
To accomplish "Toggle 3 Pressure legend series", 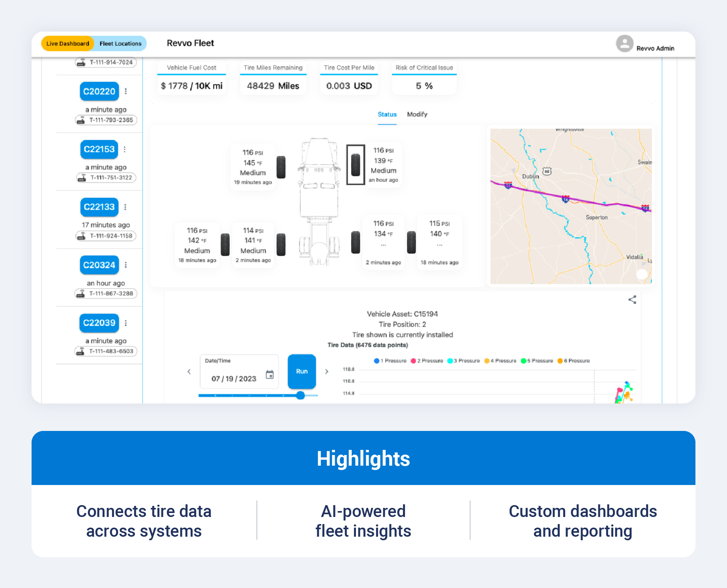I will [x=463, y=361].
